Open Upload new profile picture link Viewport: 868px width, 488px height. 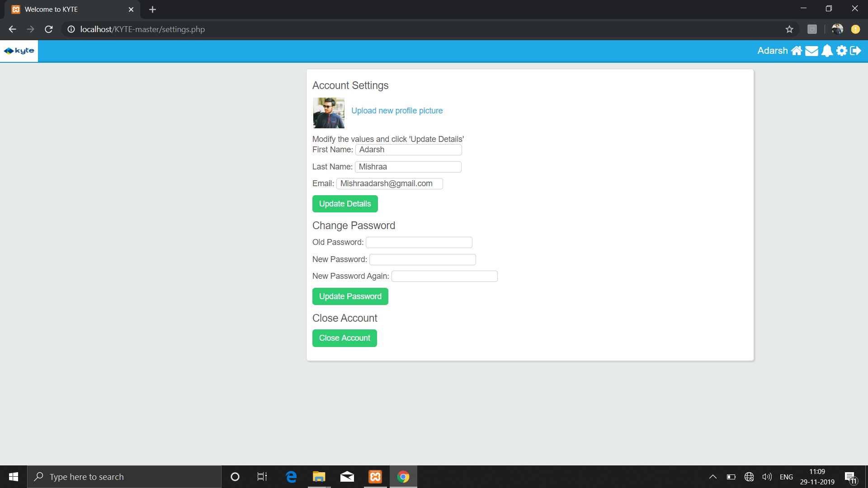click(396, 110)
